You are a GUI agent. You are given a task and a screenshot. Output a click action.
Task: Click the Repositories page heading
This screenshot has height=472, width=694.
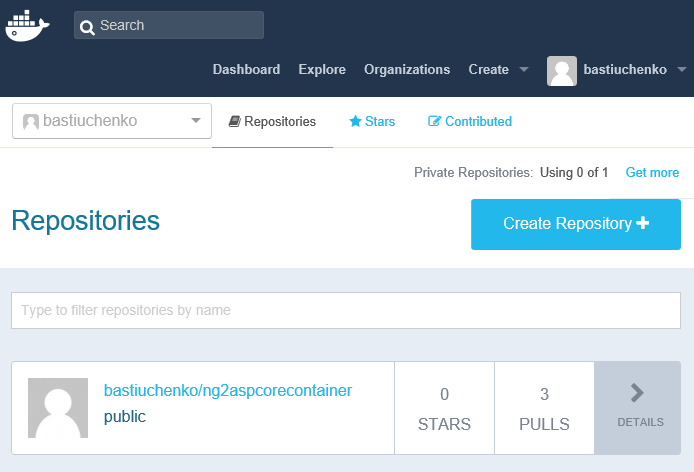pos(85,221)
